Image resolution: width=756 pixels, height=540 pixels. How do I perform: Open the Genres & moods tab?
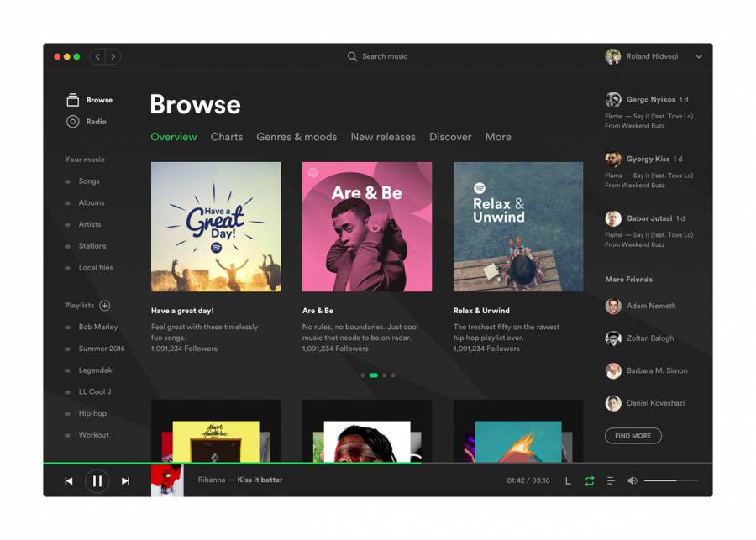pos(297,137)
